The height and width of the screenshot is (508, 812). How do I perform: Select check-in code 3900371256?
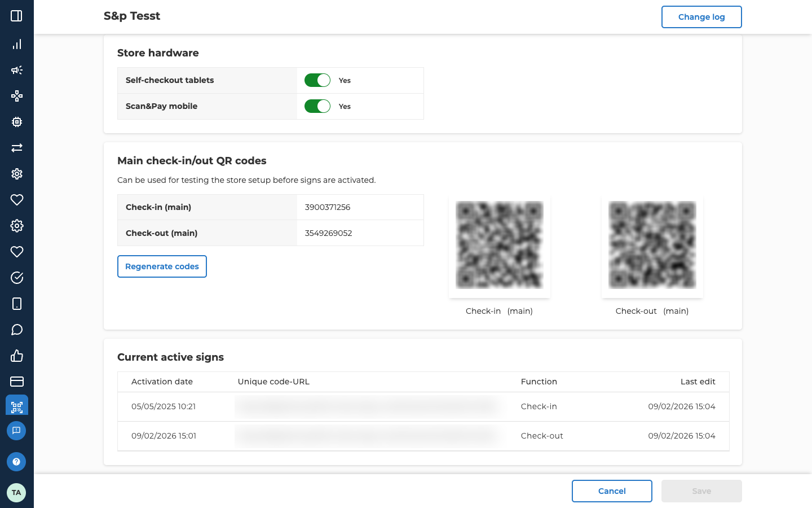[x=328, y=207]
